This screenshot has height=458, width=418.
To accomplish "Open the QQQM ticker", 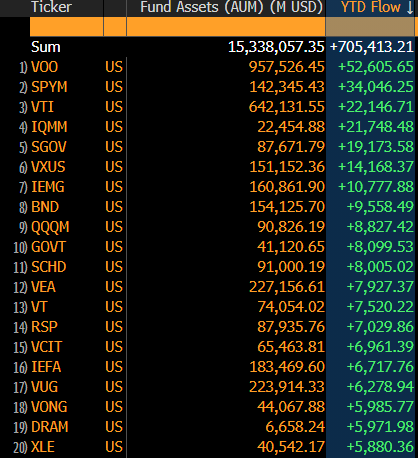I will [x=50, y=227].
